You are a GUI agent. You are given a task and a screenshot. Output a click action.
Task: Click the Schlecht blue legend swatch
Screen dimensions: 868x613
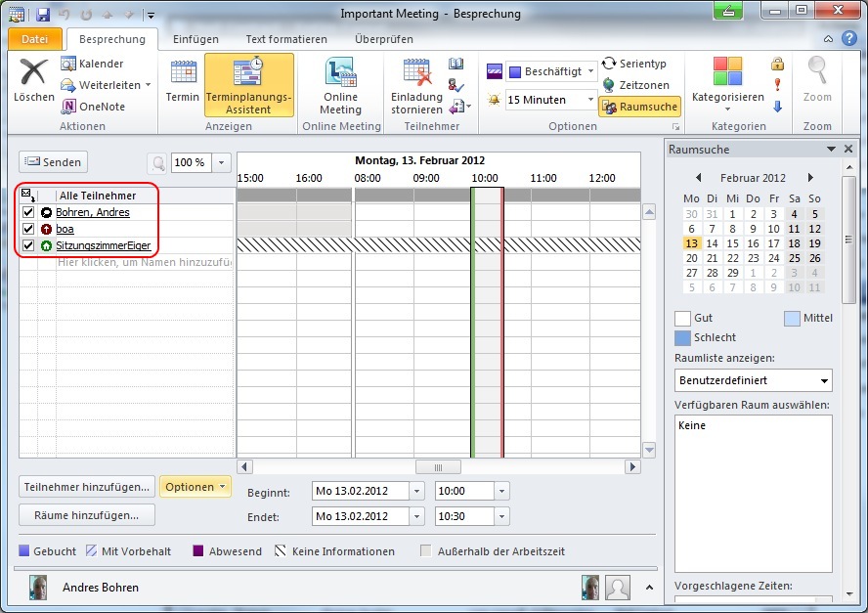tap(682, 338)
